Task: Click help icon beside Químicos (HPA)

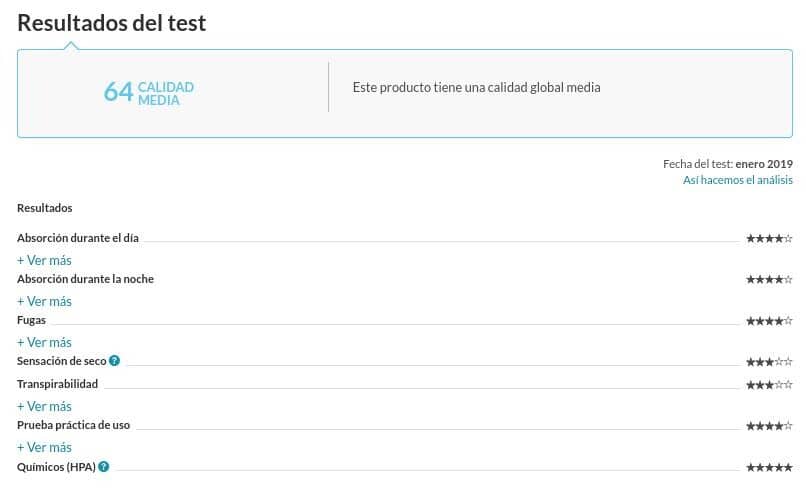Action: [104, 467]
